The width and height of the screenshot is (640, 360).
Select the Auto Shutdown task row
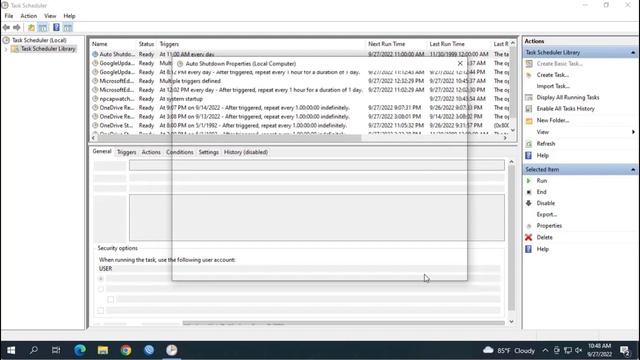pos(300,54)
